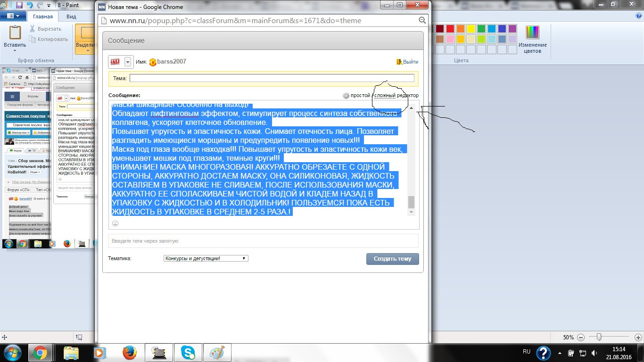This screenshot has height=362, width=644.
Task: Pick the light blue color swatch in top row
Action: (491, 29)
